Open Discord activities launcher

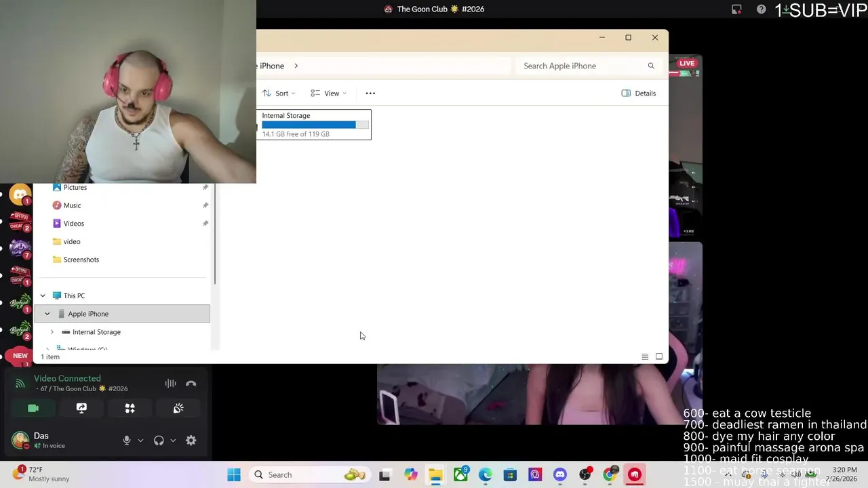[x=130, y=408]
